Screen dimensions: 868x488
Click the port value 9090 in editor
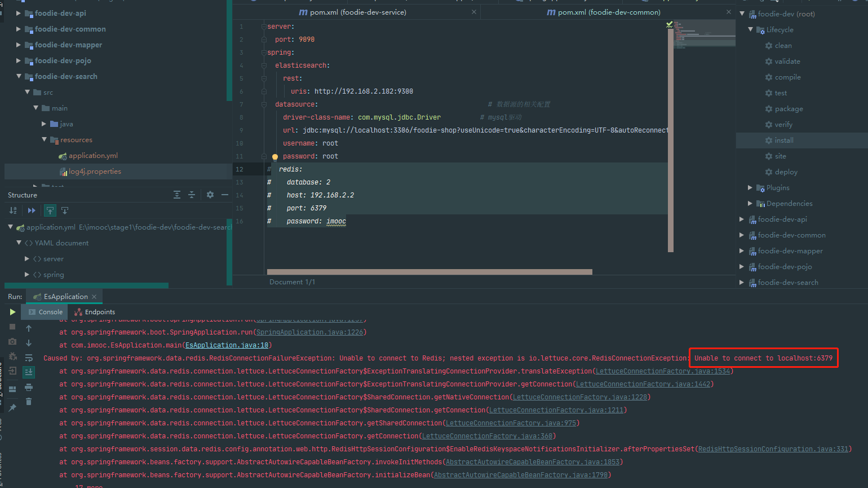tap(307, 39)
